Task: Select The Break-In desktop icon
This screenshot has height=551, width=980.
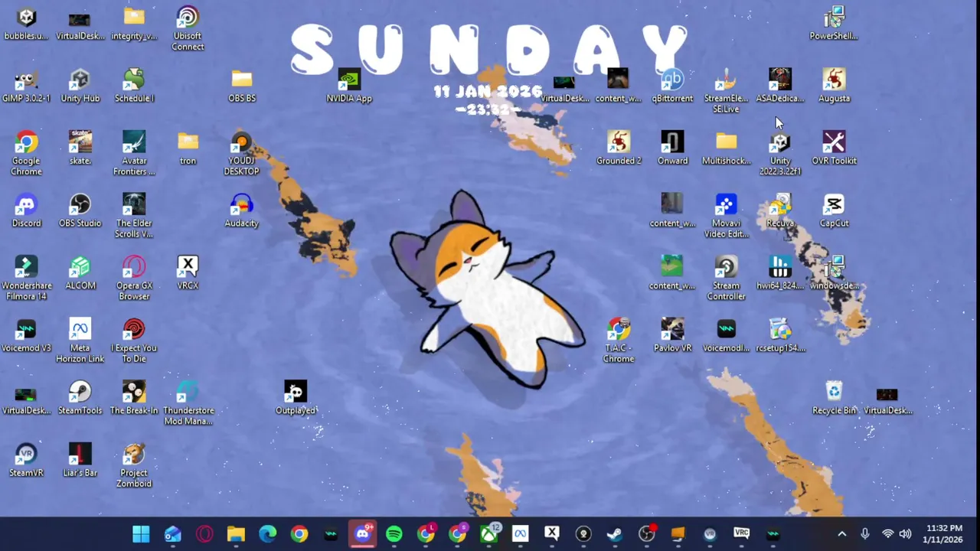Action: coord(134,399)
